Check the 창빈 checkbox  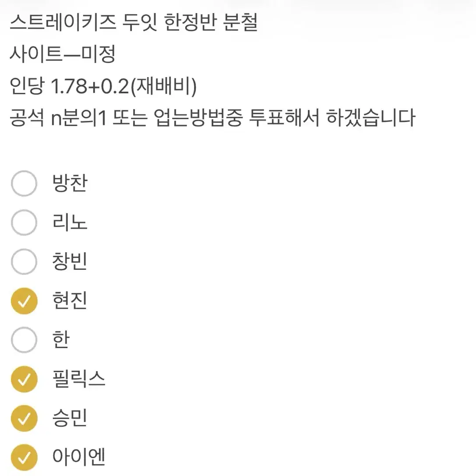coord(24,261)
